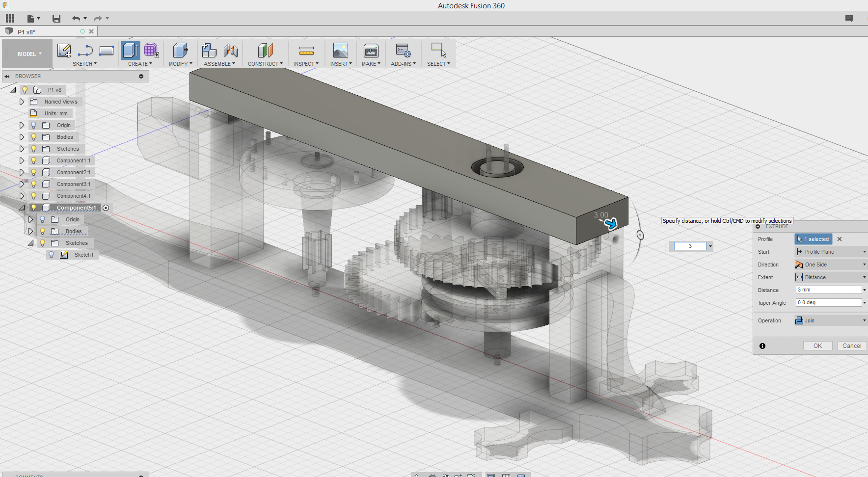The image size is (868, 477).
Task: Click the New Component assemble icon
Action: pos(209,51)
